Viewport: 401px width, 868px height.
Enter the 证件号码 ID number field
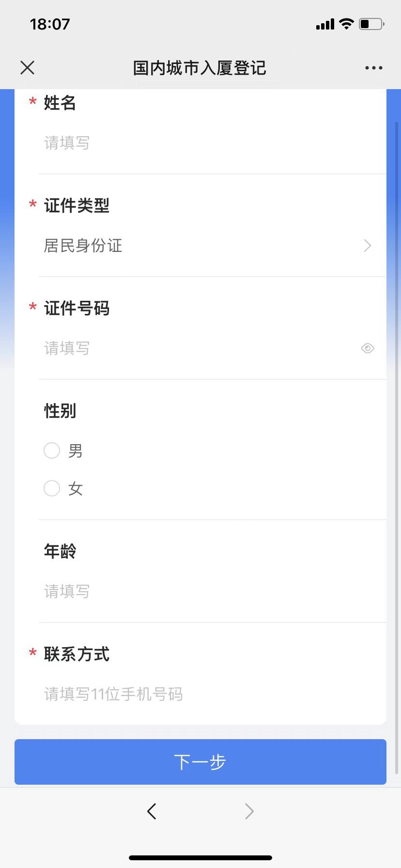point(194,348)
